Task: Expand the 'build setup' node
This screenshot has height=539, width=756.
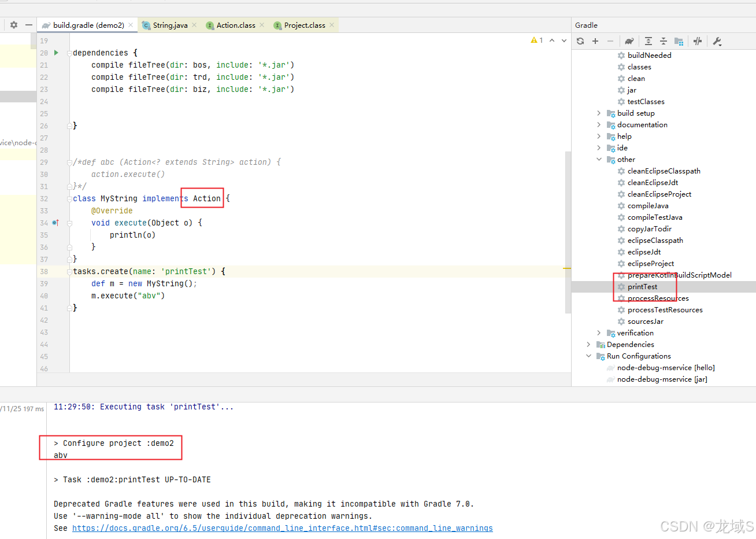Action: tap(599, 113)
